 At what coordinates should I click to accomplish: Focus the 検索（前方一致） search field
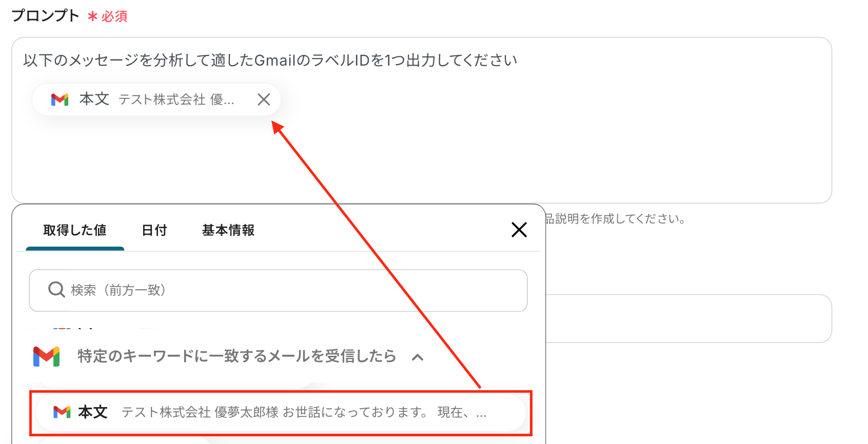pos(278,290)
